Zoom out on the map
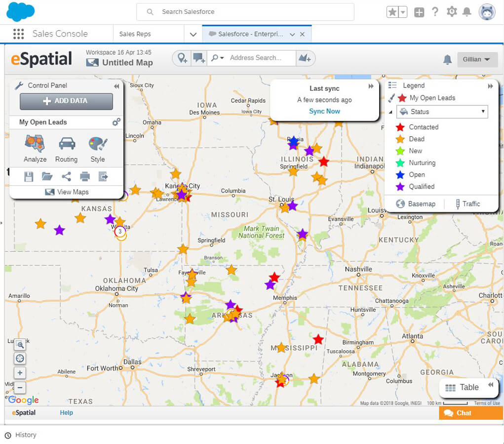504x444 pixels. click(20, 388)
